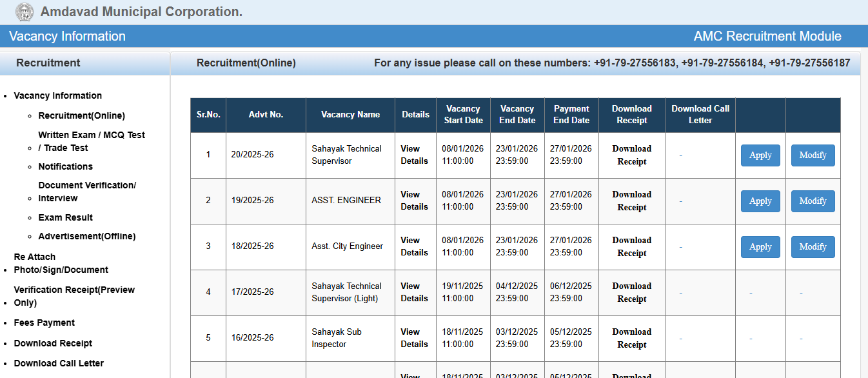The width and height of the screenshot is (868, 378).
Task: Open Written Exam / MCQ Test link
Action: click(92, 141)
